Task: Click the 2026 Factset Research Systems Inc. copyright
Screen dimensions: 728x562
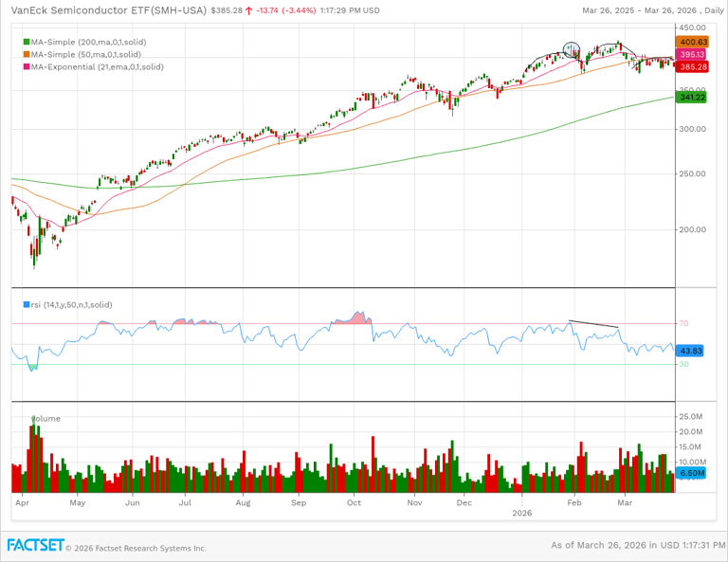Action: pyautogui.click(x=136, y=548)
